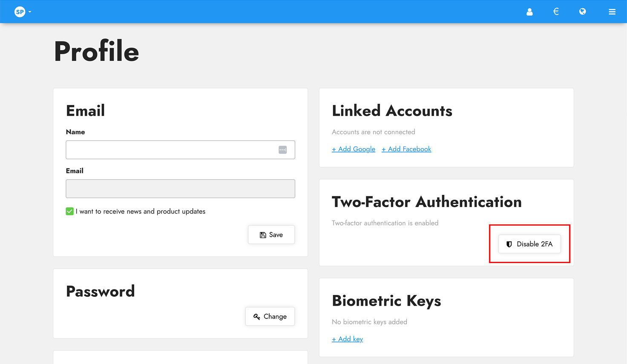Click the shield icon on the Disable 2FA button
Image resolution: width=627 pixels, height=364 pixels.
[509, 244]
